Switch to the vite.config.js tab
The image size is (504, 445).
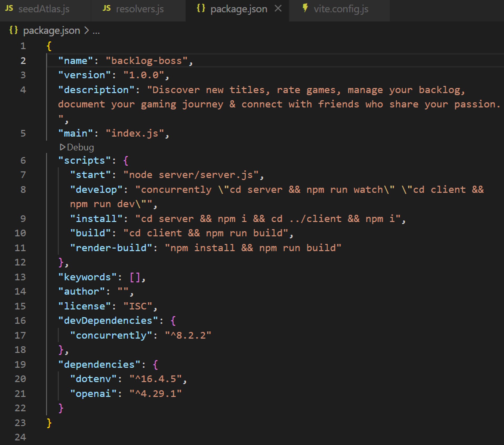click(x=341, y=9)
